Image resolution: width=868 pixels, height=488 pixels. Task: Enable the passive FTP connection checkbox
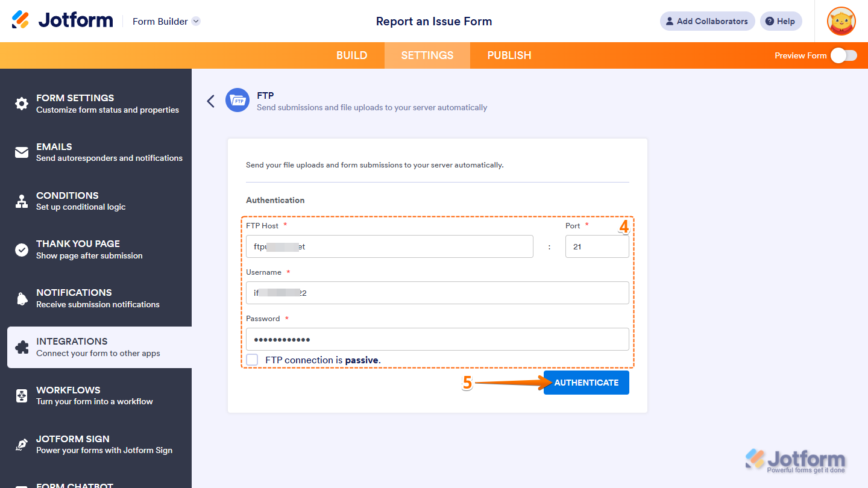point(251,360)
